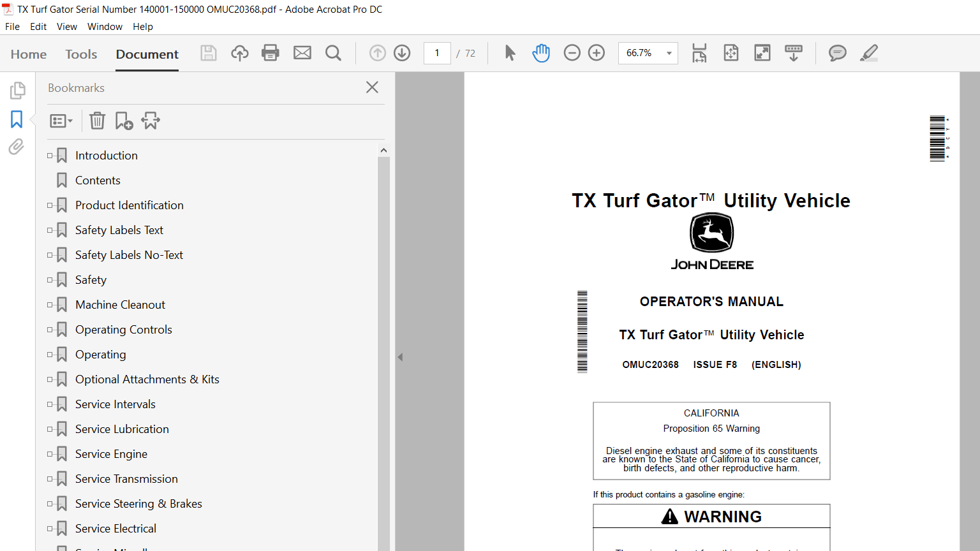980x551 pixels.
Task: Toggle the Bookmarks side panel
Action: 17,119
